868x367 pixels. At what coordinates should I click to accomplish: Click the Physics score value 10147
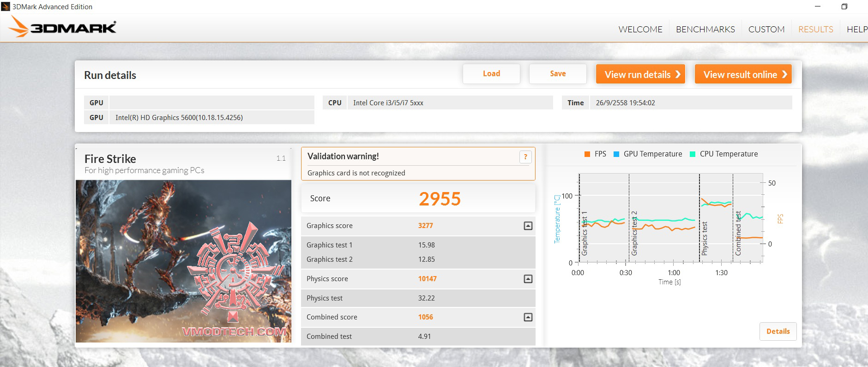pyautogui.click(x=428, y=279)
